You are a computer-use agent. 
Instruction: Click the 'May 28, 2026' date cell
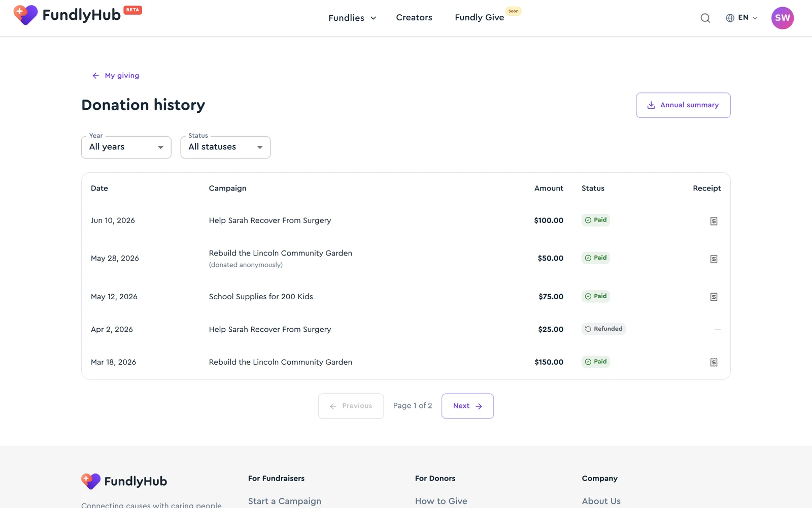click(x=115, y=258)
